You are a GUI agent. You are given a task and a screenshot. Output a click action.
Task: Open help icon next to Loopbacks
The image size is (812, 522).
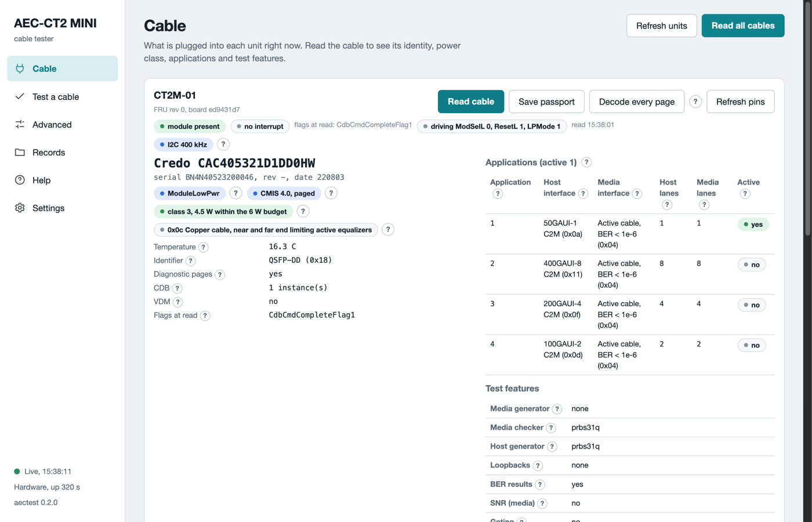point(538,466)
